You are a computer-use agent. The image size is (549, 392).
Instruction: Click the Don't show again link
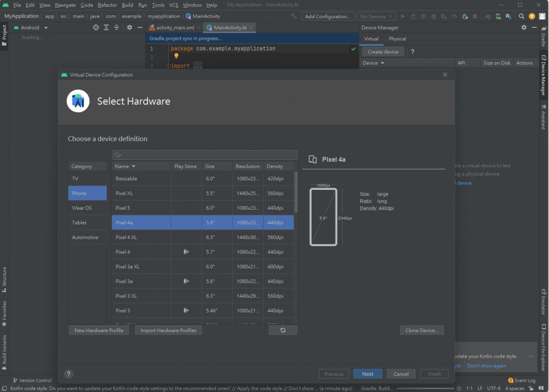click(487, 366)
